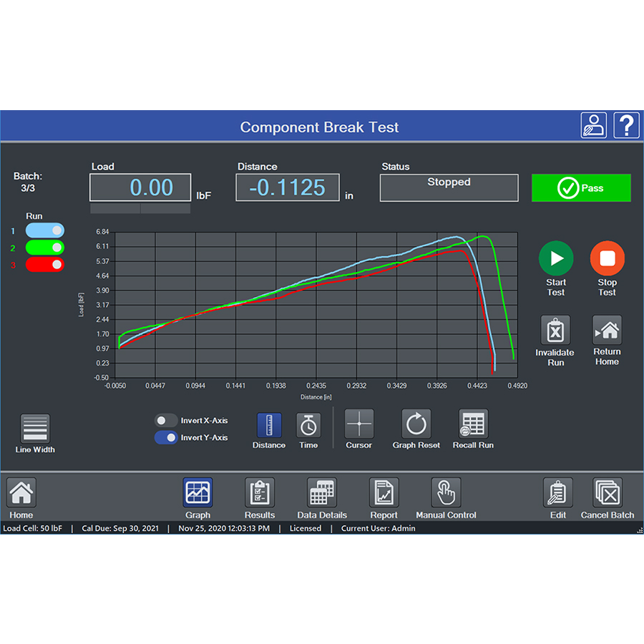This screenshot has height=644, width=644.
Task: Open the Line Width options
Action: pyautogui.click(x=35, y=429)
